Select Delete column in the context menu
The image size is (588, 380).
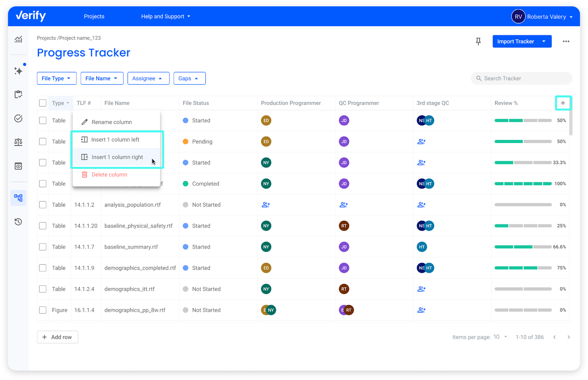click(x=109, y=175)
